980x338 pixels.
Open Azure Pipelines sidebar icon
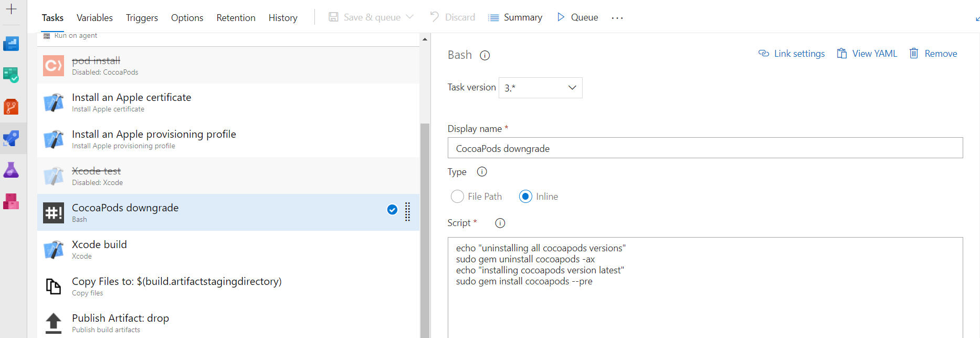pyautogui.click(x=11, y=139)
